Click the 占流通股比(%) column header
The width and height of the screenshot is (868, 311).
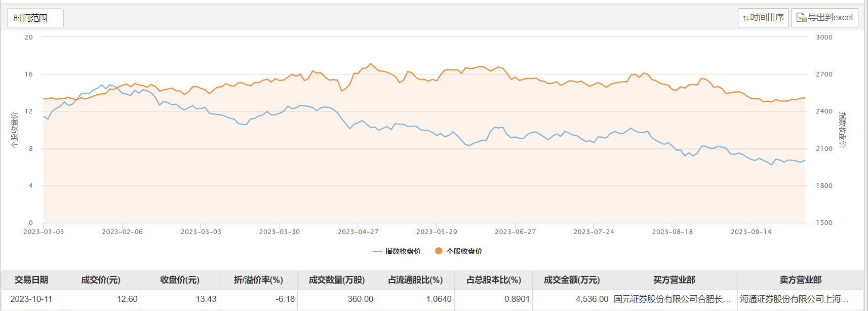(x=415, y=280)
